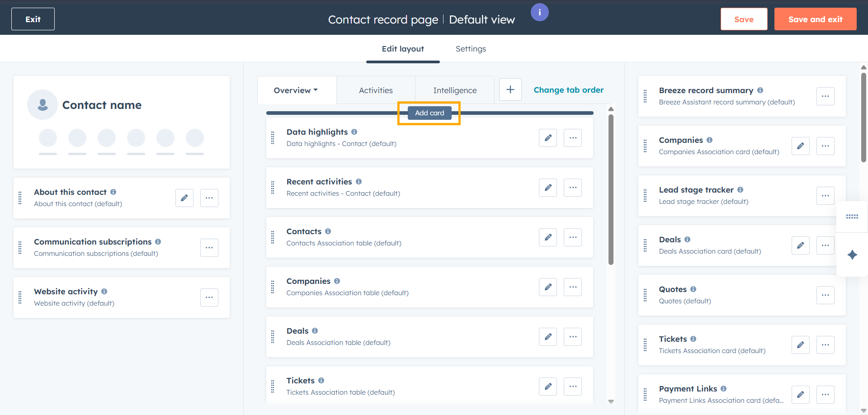Click pencil icon for About this contact
Viewport: 868px width, 415px height.
[184, 198]
